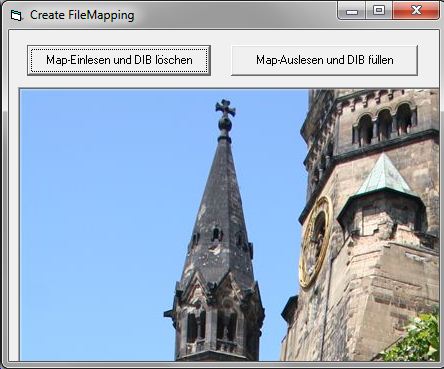Image resolution: width=444 pixels, height=369 pixels.
Task: Close the Create FileMapping window
Action: pyautogui.click(x=416, y=11)
